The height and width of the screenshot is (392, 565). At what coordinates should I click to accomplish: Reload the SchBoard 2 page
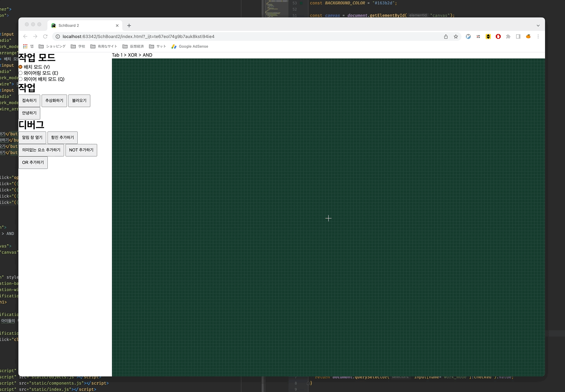[45, 36]
